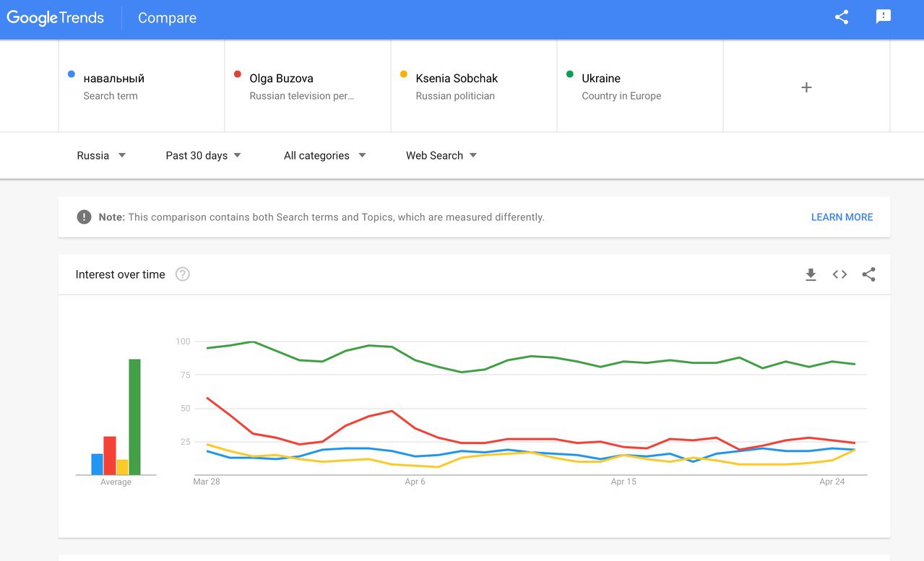Open the Web Search type dropdown

[x=441, y=155]
